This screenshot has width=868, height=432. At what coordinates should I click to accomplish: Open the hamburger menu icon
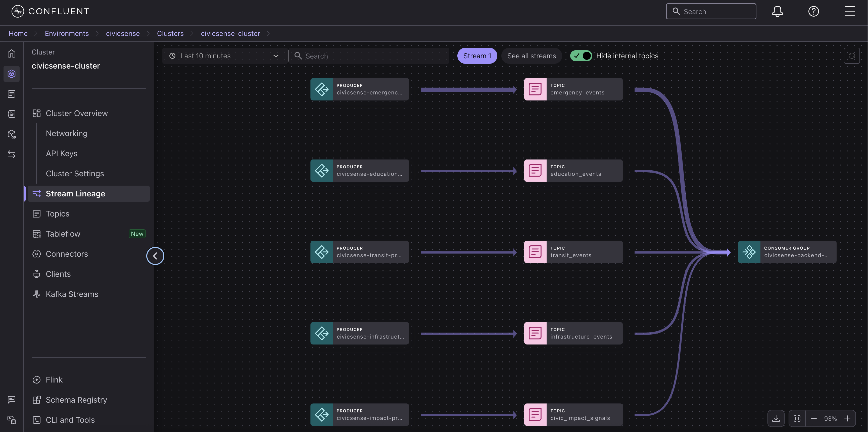click(849, 12)
